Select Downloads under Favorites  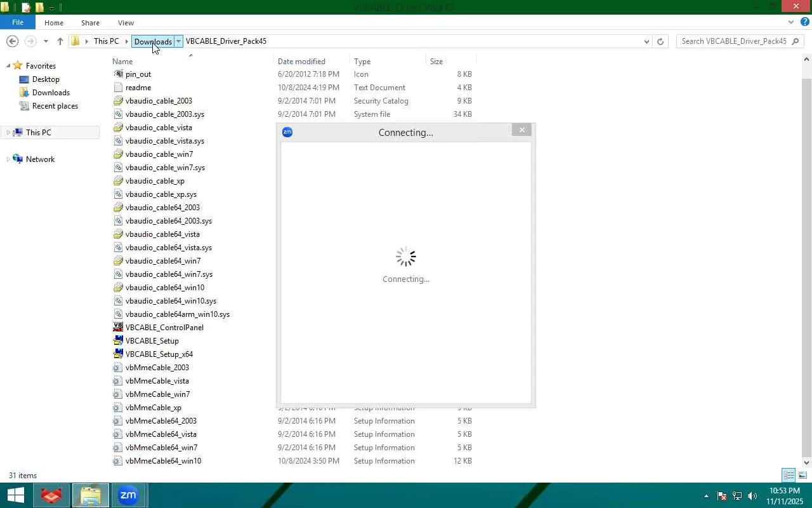[x=51, y=93]
